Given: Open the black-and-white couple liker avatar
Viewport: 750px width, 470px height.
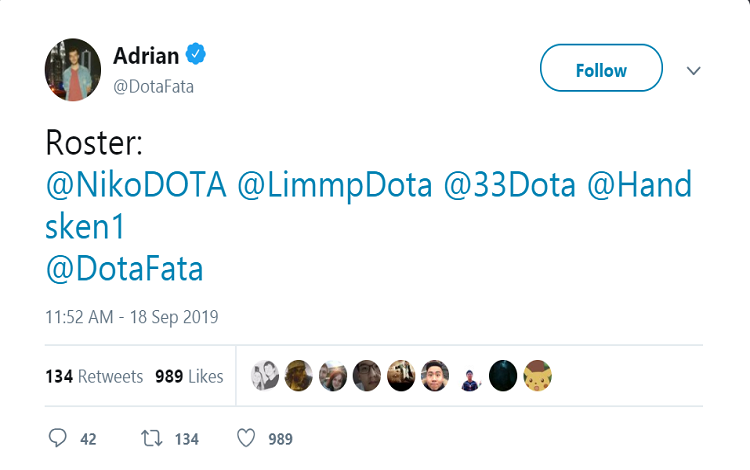Looking at the screenshot, I should pyautogui.click(x=265, y=376).
